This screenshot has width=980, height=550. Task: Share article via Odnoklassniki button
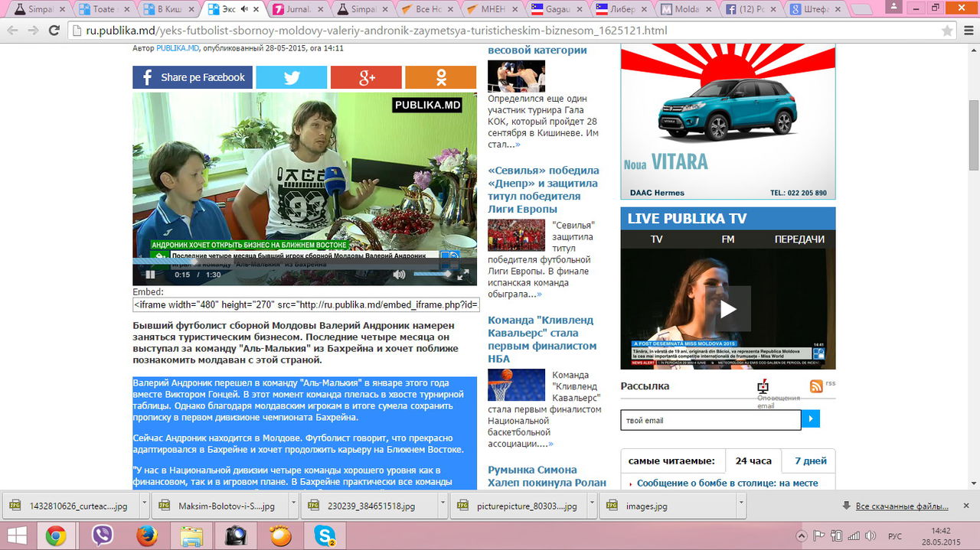(x=440, y=77)
